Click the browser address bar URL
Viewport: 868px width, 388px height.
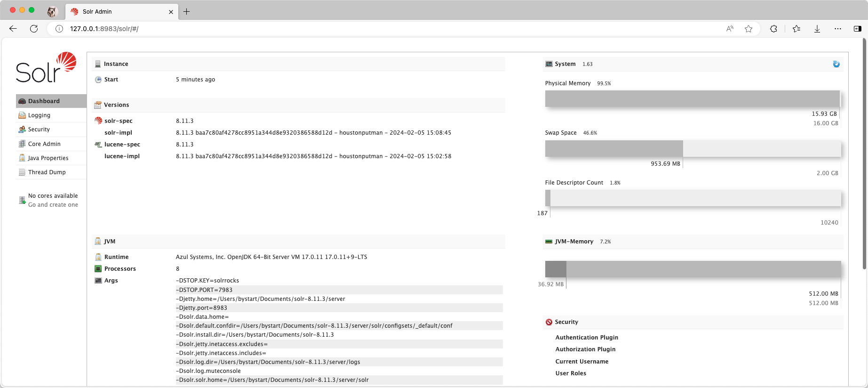click(x=104, y=29)
